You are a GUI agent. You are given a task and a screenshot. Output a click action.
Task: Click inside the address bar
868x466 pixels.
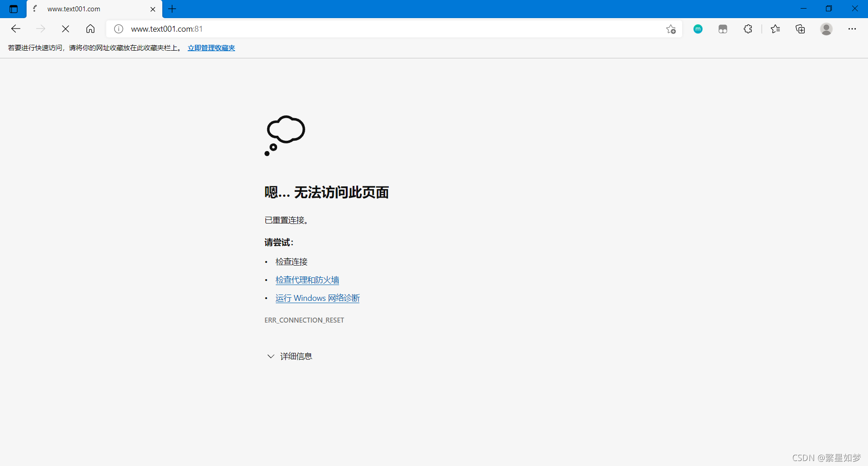click(x=316, y=29)
